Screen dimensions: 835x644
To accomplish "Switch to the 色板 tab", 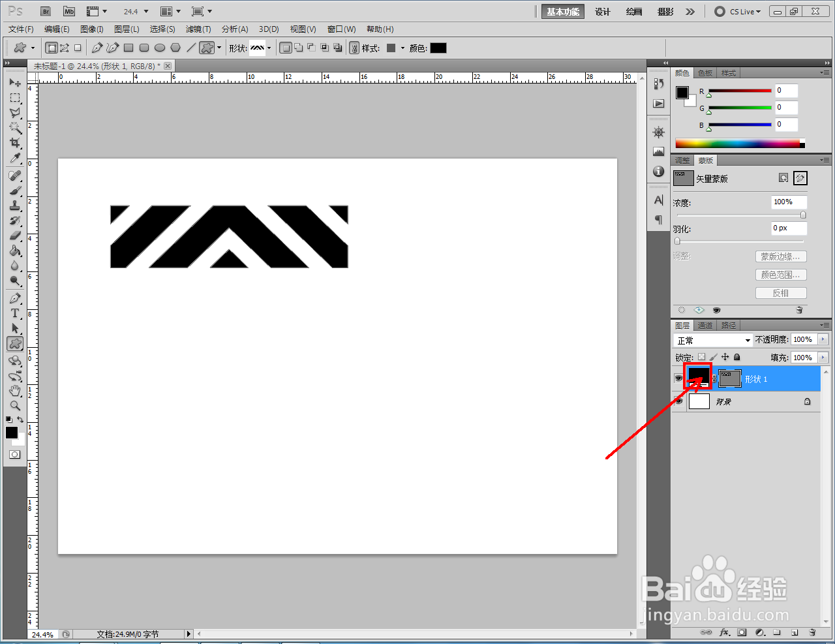I will click(705, 73).
